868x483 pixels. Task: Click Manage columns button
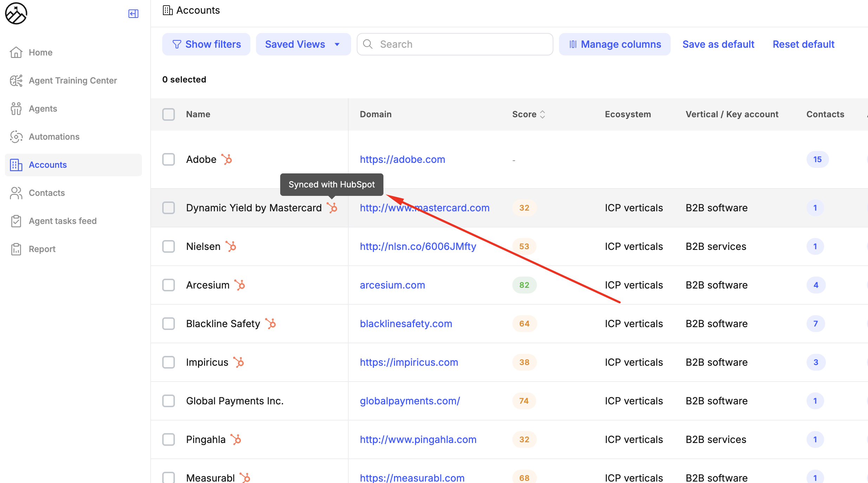[x=614, y=44]
